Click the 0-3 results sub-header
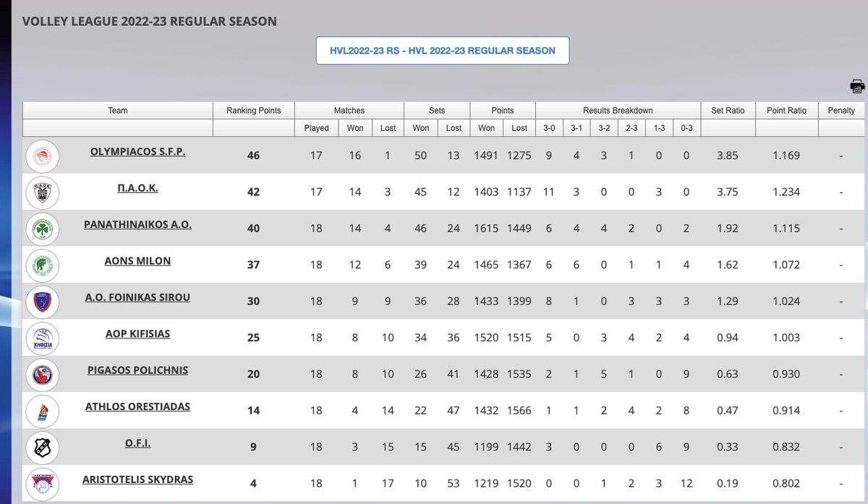 pyautogui.click(x=686, y=128)
